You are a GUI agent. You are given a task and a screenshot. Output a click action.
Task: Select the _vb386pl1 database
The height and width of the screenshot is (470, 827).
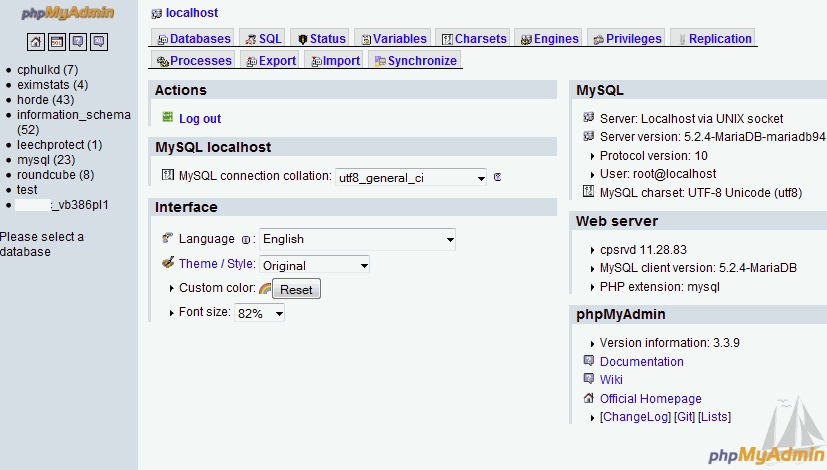[x=62, y=205]
